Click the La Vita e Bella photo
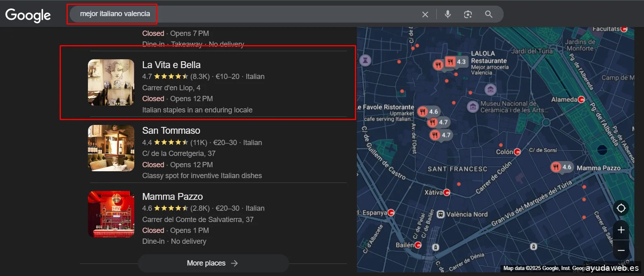644x276 pixels. pyautogui.click(x=111, y=82)
